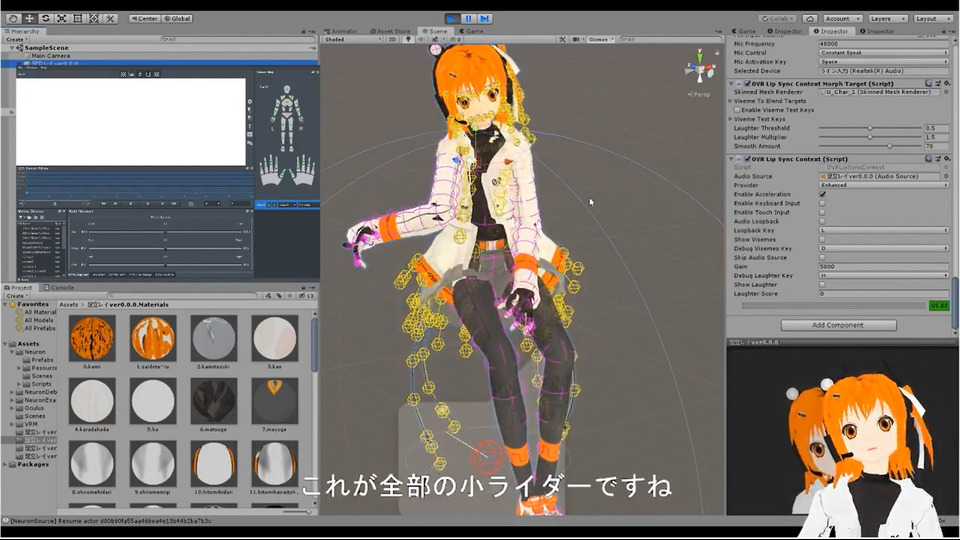
Task: Adjust Laughter Threshold slider
Action: pyautogui.click(x=869, y=128)
